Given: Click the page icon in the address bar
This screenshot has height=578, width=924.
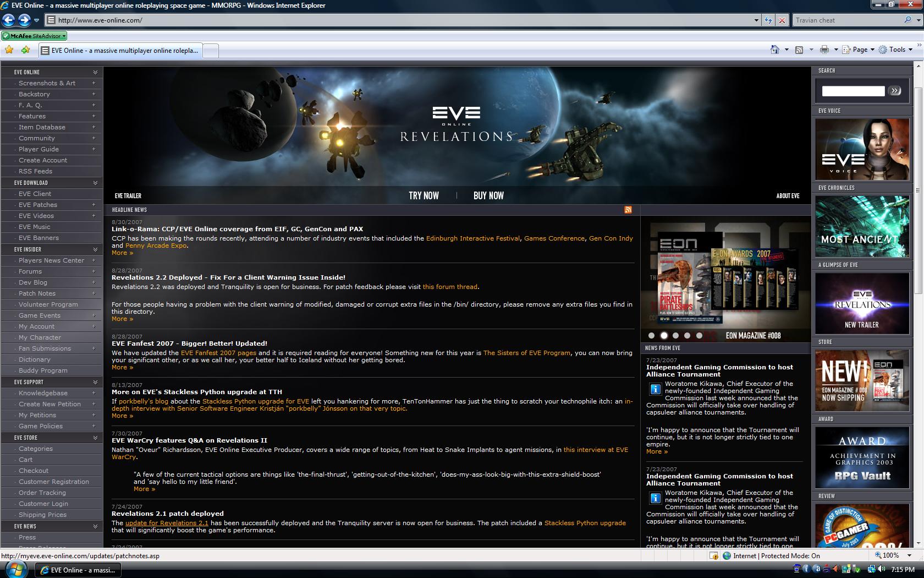Looking at the screenshot, I should [x=51, y=20].
